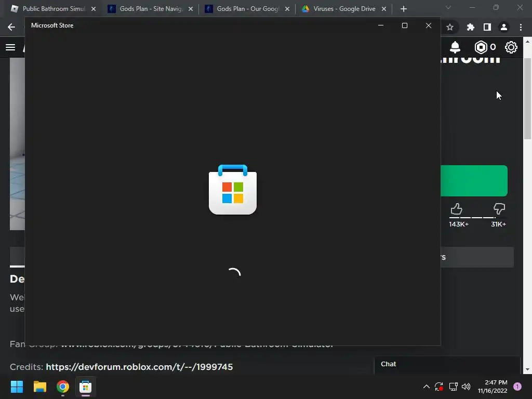This screenshot has height=399, width=532.
Task: Open Roblox hamburger navigation menu
Action: click(10, 47)
